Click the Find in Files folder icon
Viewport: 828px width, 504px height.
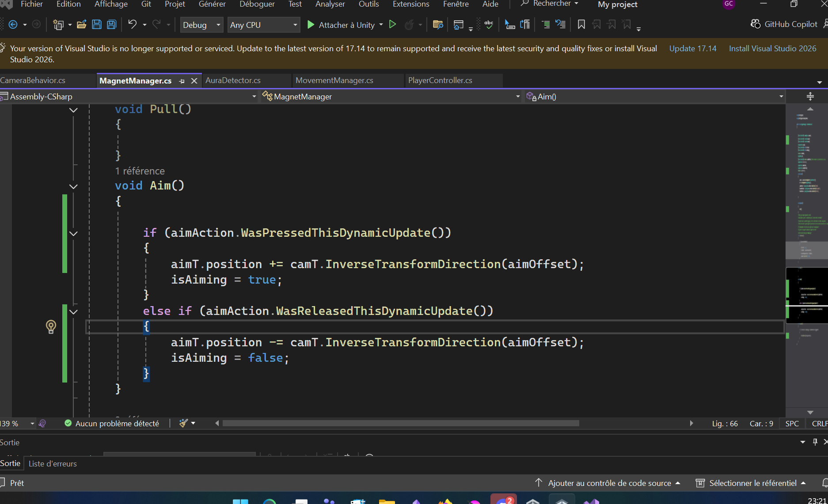pos(438,25)
